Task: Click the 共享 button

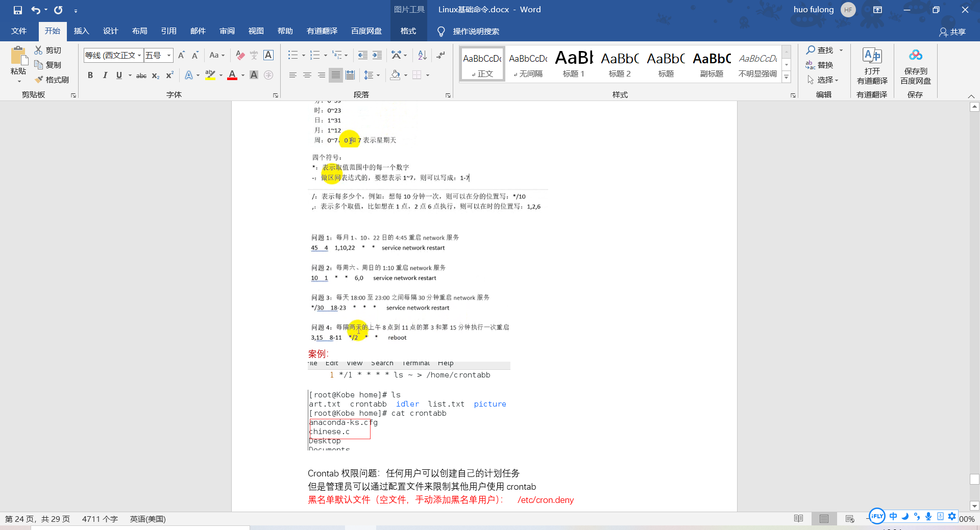Action: point(954,32)
